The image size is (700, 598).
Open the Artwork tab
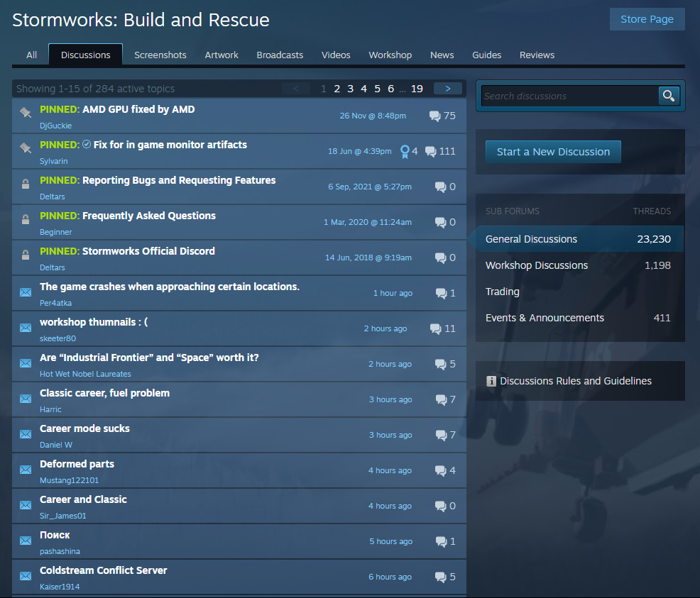(x=222, y=55)
